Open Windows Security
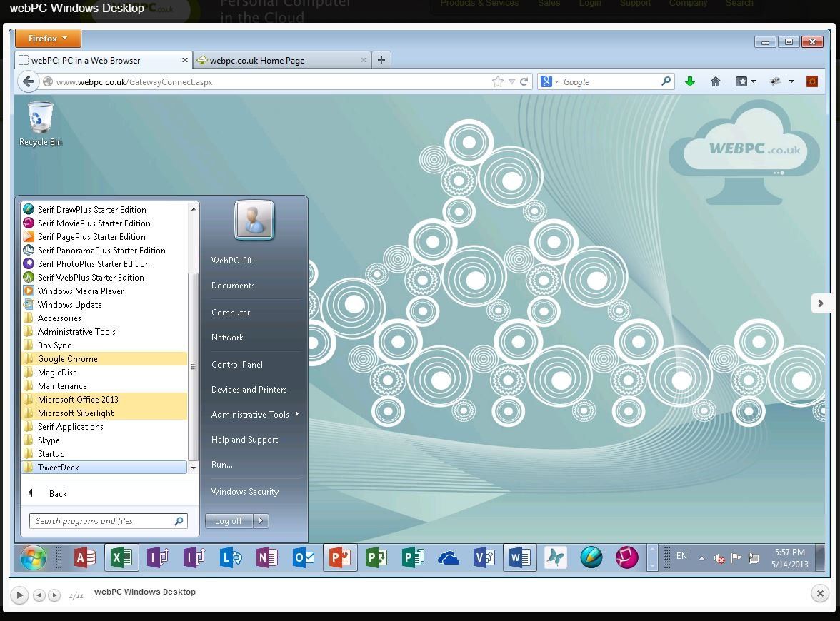 245,491
